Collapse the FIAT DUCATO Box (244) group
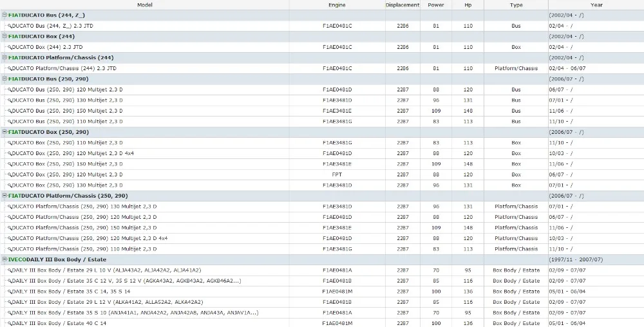This screenshot has width=644, height=327. pos(5,36)
